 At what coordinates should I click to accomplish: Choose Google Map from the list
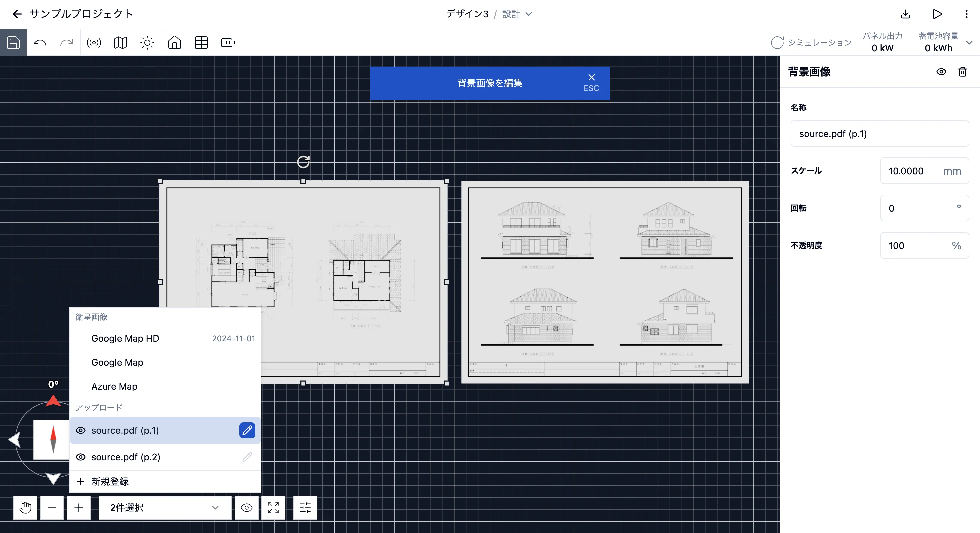tap(165, 362)
